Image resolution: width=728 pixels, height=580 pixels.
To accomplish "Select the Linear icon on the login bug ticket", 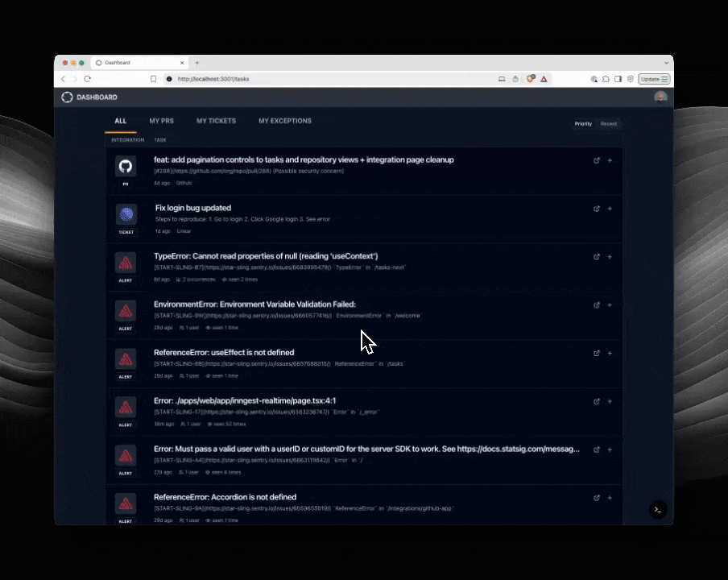I will [x=126, y=215].
